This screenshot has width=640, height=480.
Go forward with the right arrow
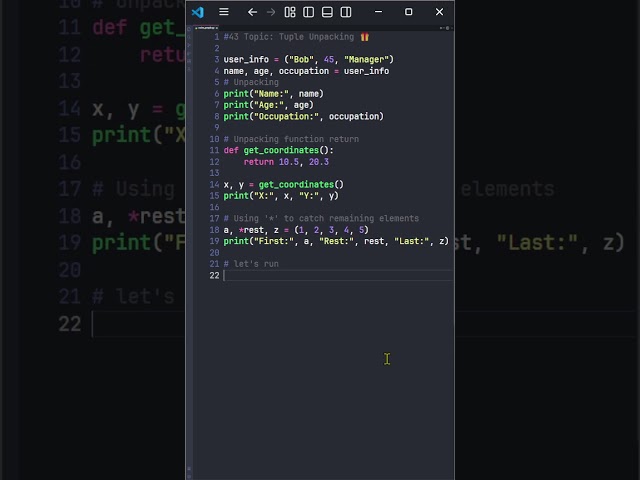tap(271, 12)
